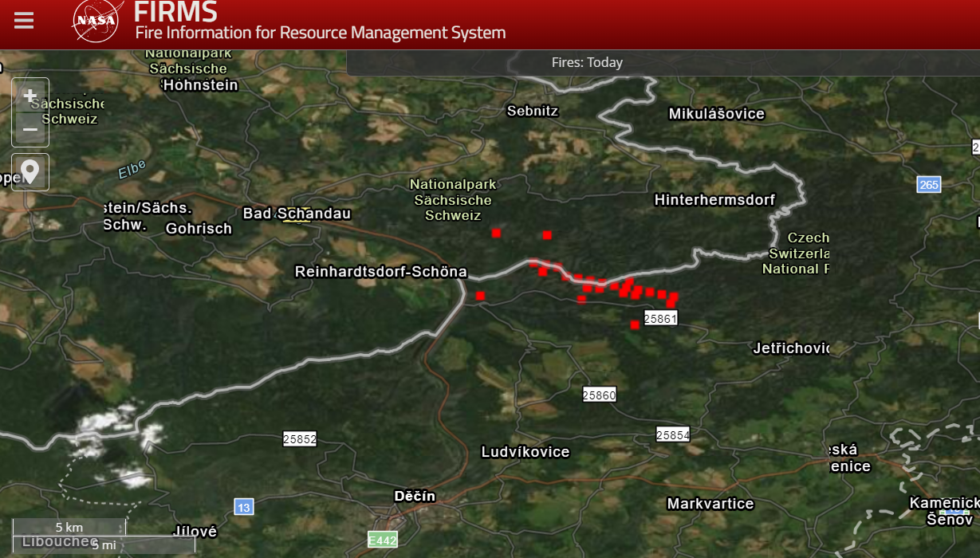Click the NASA logo
Screen dimensions: 980x558
pos(96,22)
